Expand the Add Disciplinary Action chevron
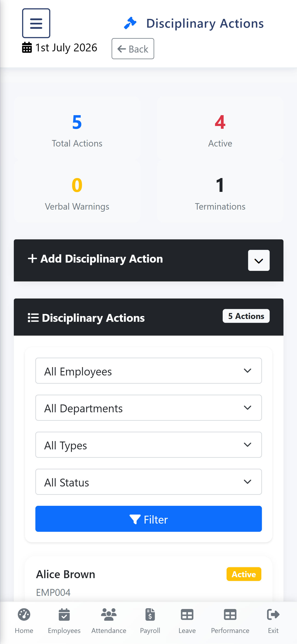Screen dimensions: 297x644 (259, 260)
